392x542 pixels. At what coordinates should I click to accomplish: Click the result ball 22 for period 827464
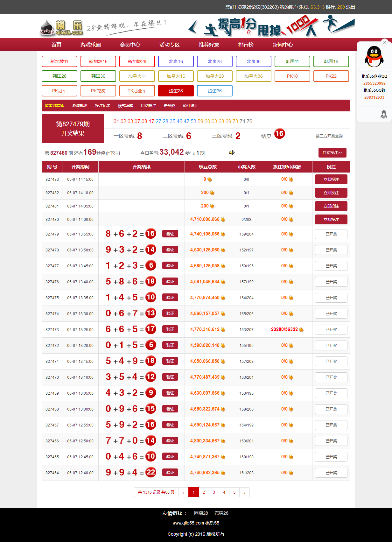(x=151, y=472)
